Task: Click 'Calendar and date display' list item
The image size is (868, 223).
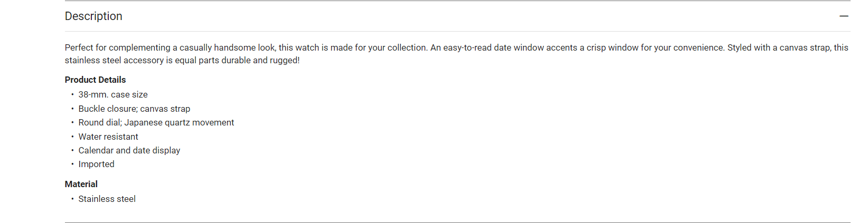Action: 129,150
